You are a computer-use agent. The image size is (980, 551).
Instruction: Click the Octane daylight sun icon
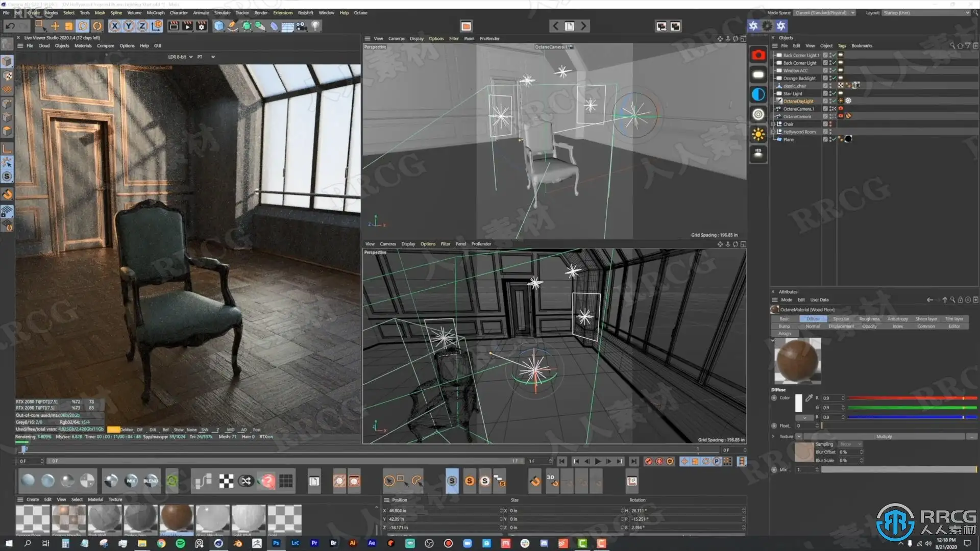[x=758, y=135]
